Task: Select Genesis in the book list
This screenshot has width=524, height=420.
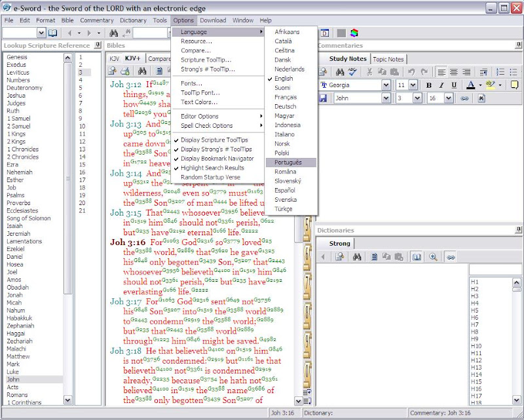Action: (17, 57)
